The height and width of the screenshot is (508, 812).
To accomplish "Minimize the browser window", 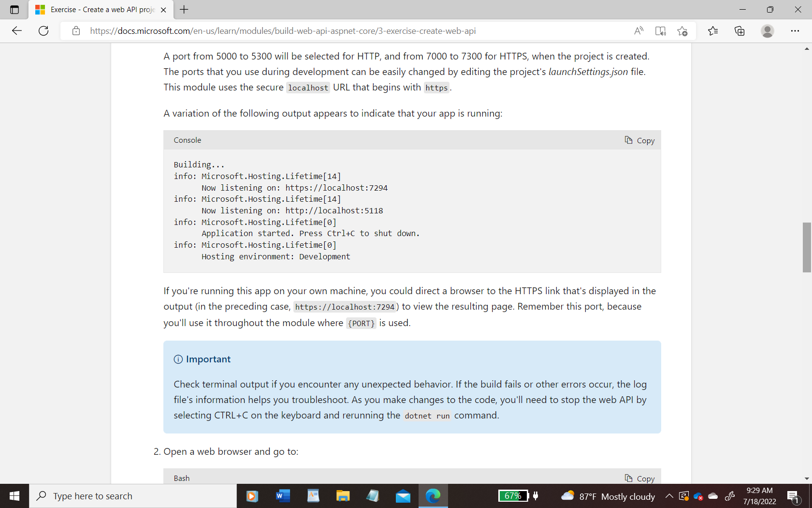I will click(x=743, y=10).
